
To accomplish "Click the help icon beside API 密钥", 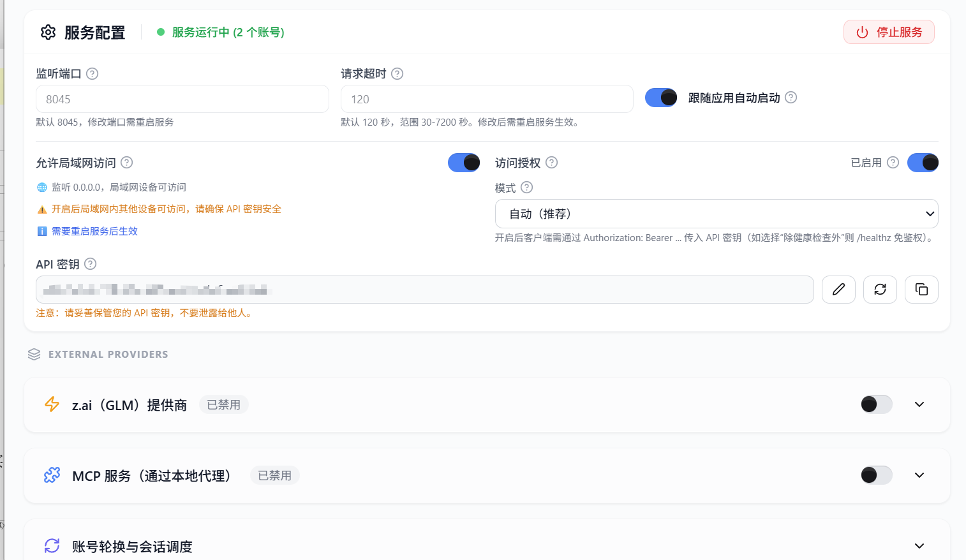I will click(x=91, y=264).
